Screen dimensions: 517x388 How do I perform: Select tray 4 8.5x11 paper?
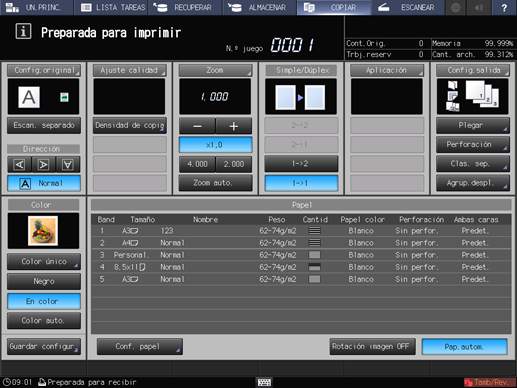click(x=301, y=267)
